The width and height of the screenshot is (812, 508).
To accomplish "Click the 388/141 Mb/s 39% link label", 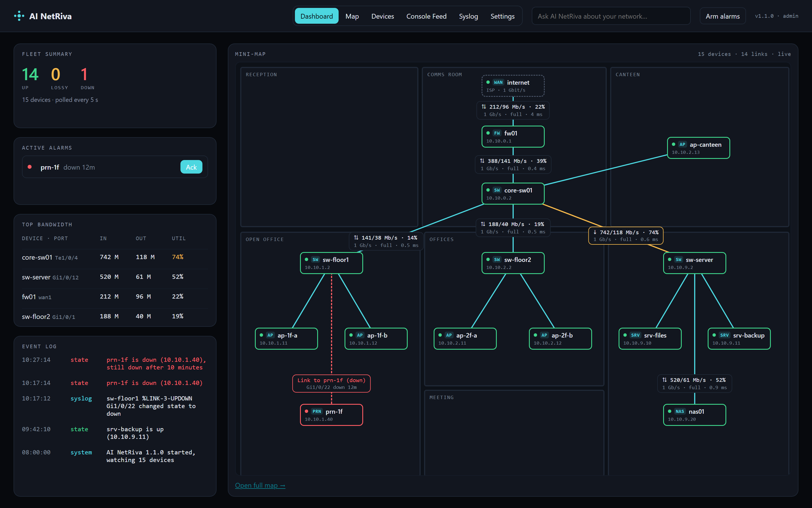I will pos(513,165).
